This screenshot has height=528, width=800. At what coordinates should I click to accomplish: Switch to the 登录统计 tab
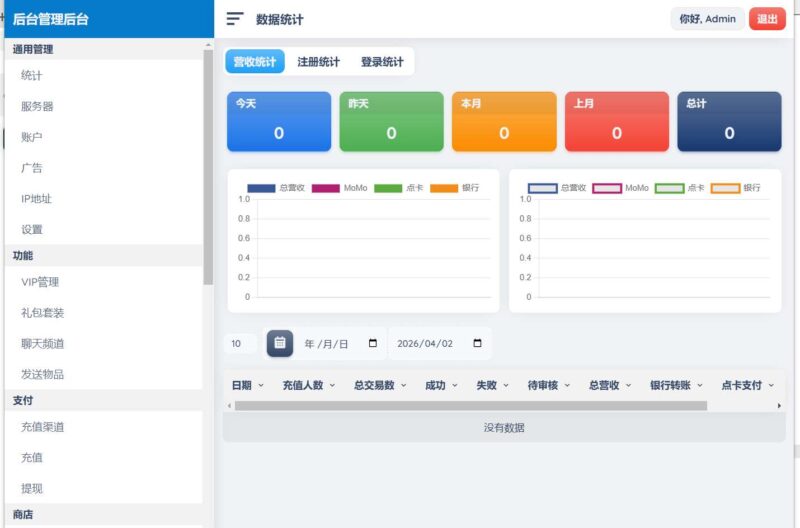click(x=382, y=62)
